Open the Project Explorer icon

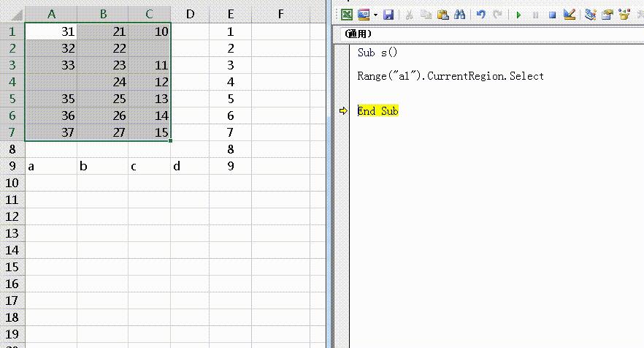coord(590,15)
